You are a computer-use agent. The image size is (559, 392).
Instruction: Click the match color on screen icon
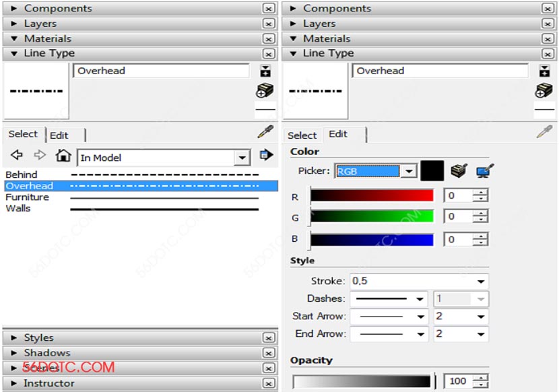(x=483, y=171)
